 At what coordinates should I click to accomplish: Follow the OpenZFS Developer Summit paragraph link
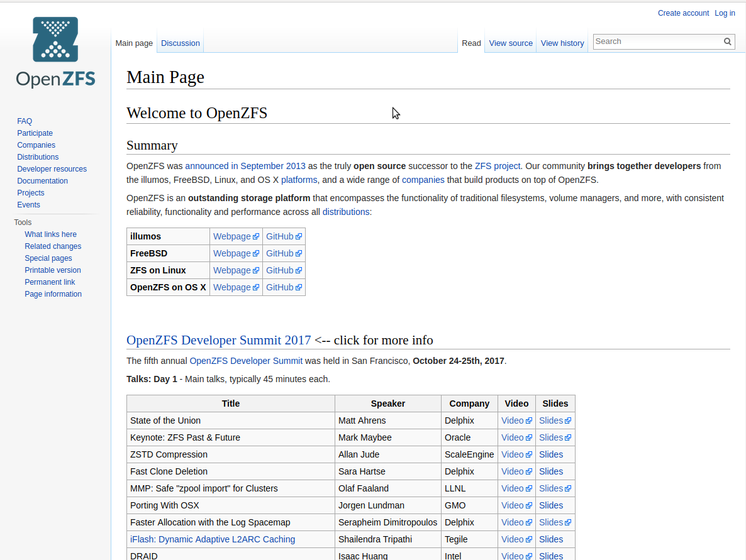[x=246, y=361]
